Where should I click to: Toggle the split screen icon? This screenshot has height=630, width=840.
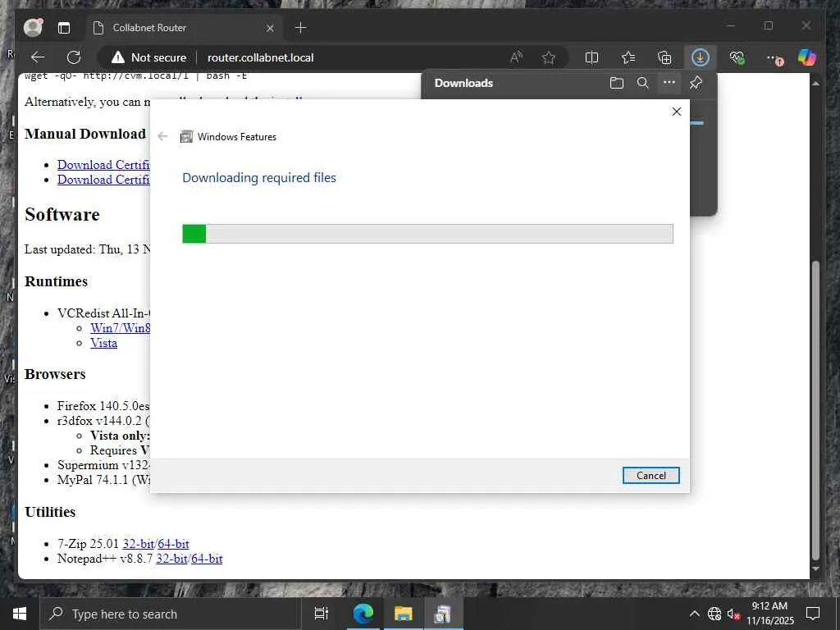tap(591, 57)
